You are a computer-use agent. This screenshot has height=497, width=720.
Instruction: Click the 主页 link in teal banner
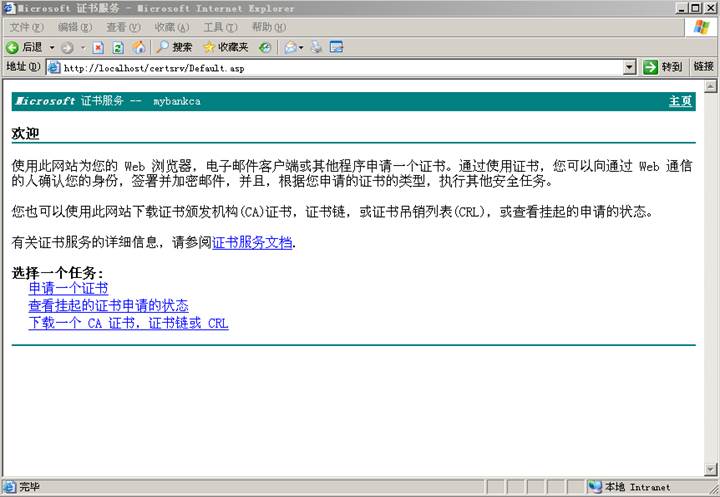click(x=680, y=101)
